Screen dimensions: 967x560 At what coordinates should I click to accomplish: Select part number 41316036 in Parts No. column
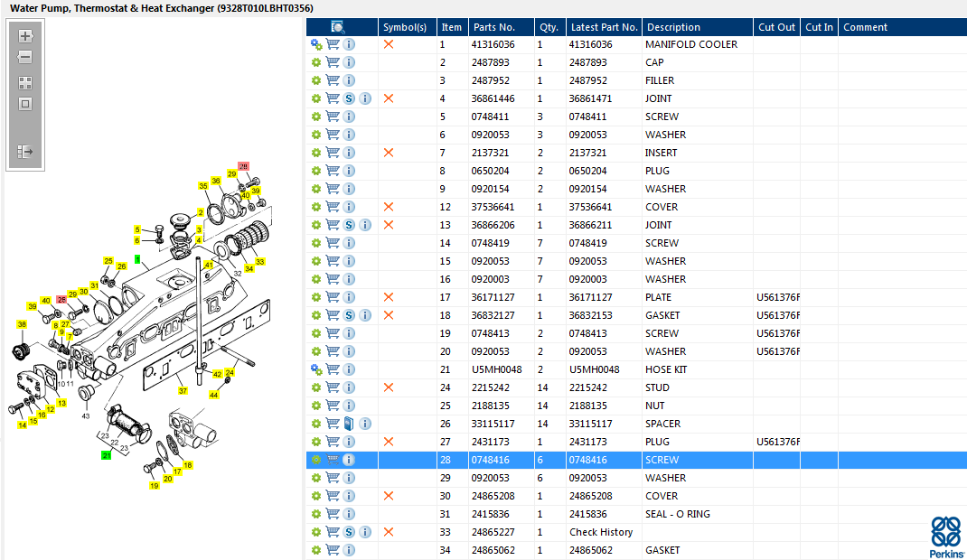(x=493, y=44)
